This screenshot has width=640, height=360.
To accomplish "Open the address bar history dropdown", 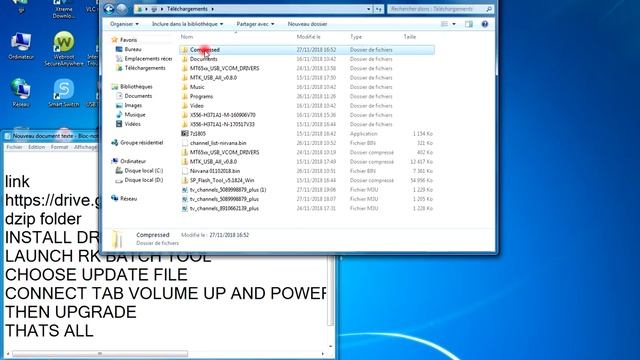I will click(x=369, y=9).
